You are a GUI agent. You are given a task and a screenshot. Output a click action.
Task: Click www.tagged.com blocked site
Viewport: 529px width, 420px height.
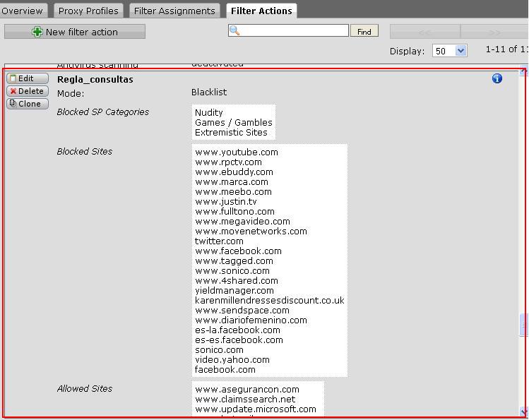(x=234, y=261)
